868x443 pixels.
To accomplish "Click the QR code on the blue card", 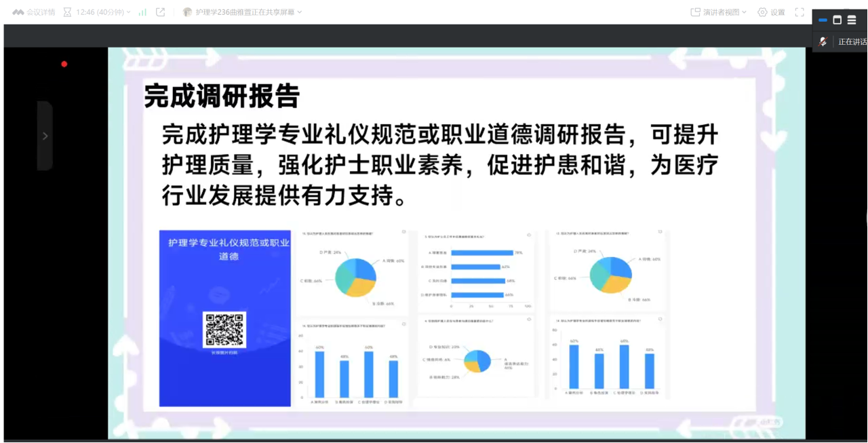I will [x=224, y=331].
